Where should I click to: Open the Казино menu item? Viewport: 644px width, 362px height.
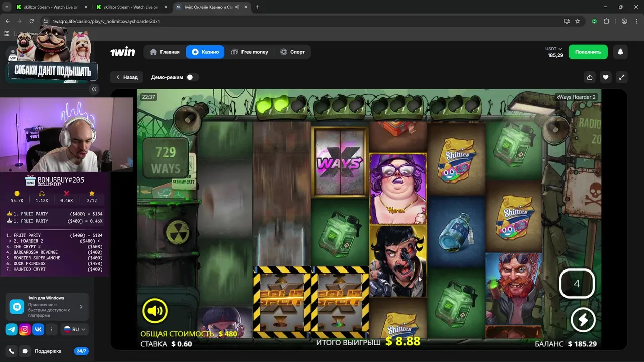[x=205, y=52]
